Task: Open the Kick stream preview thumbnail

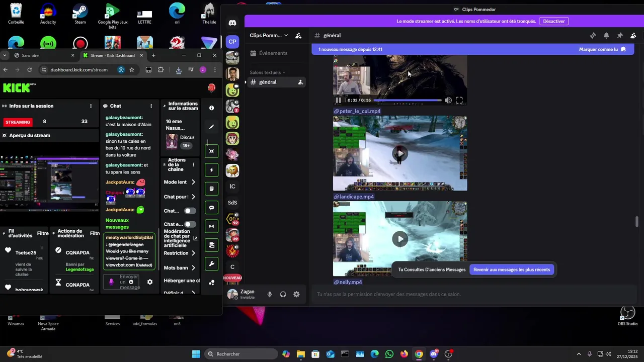Action: (49, 183)
